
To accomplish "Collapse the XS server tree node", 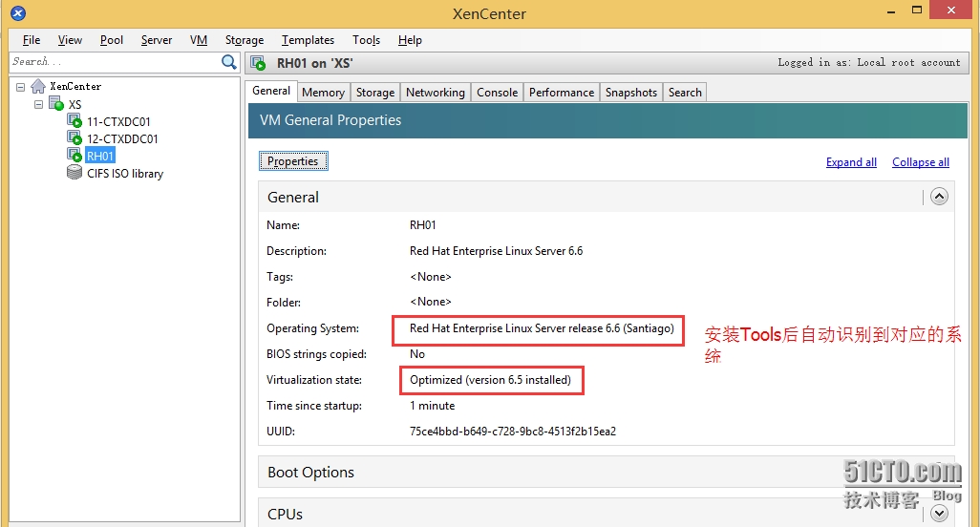I will [39, 104].
